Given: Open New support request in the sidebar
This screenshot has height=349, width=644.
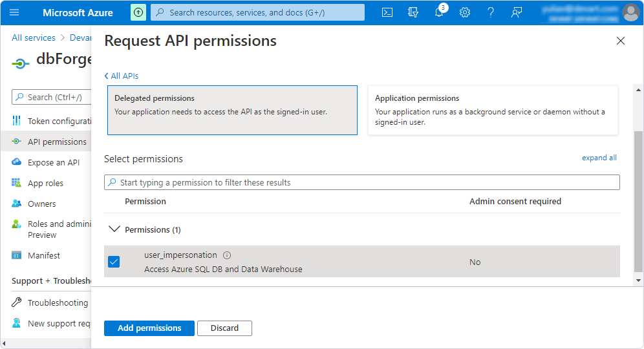Looking at the screenshot, I should pos(59,324).
